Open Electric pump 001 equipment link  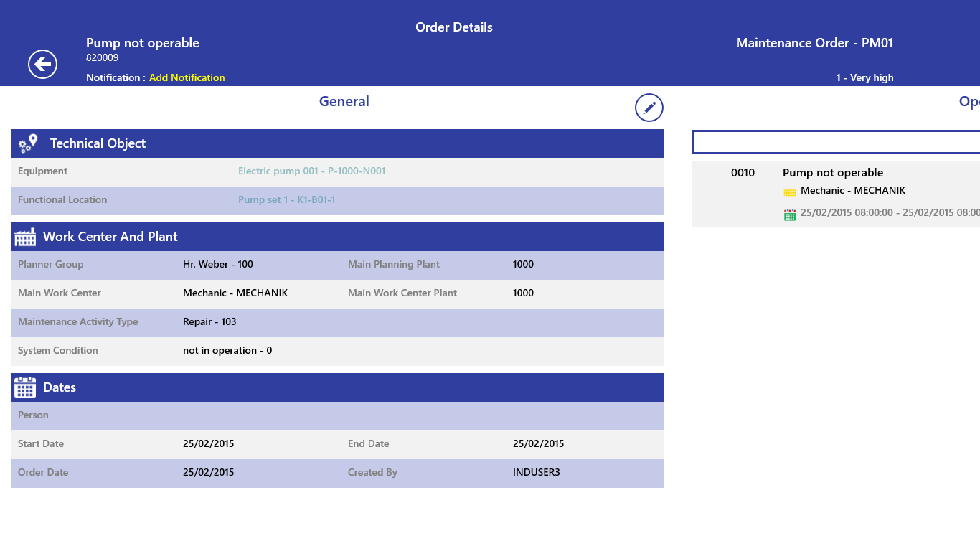[x=311, y=171]
